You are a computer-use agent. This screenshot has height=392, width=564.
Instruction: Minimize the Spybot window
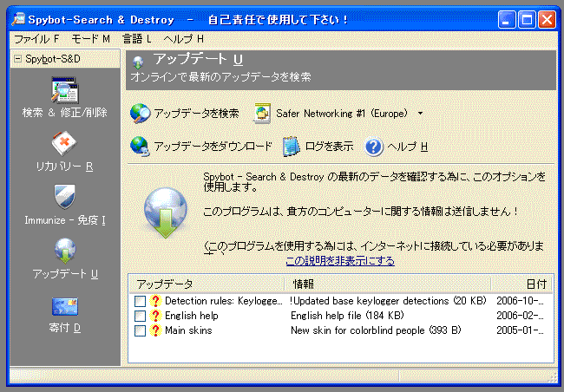coord(507,19)
